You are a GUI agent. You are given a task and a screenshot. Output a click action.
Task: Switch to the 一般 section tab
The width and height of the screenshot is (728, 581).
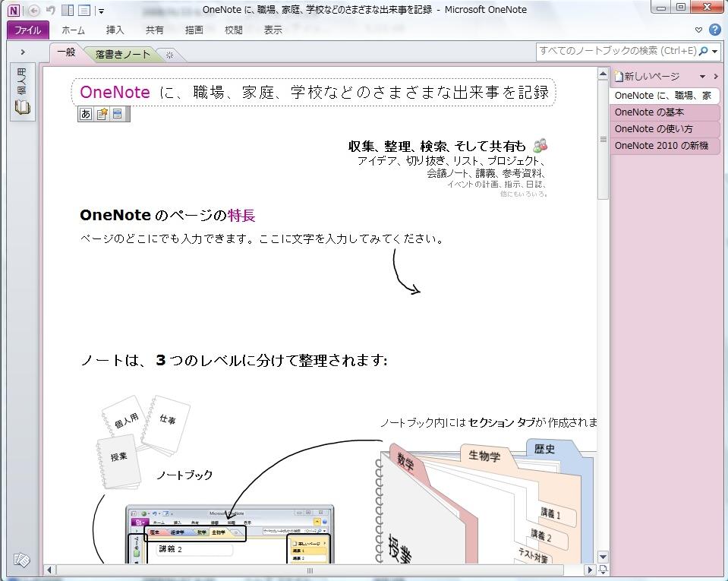pos(66,52)
